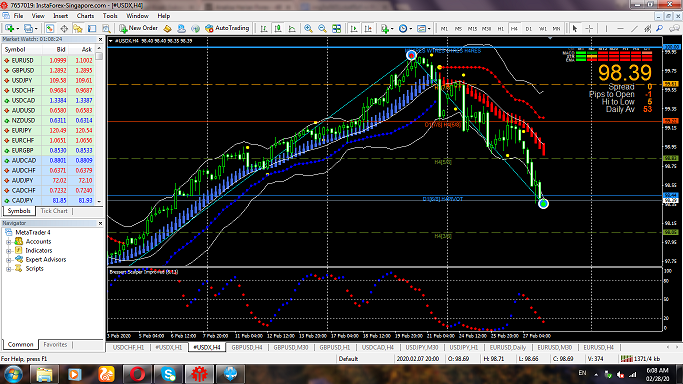This screenshot has width=683, height=384.
Task: Select the trendline drawing tool
Action: tap(634, 28)
